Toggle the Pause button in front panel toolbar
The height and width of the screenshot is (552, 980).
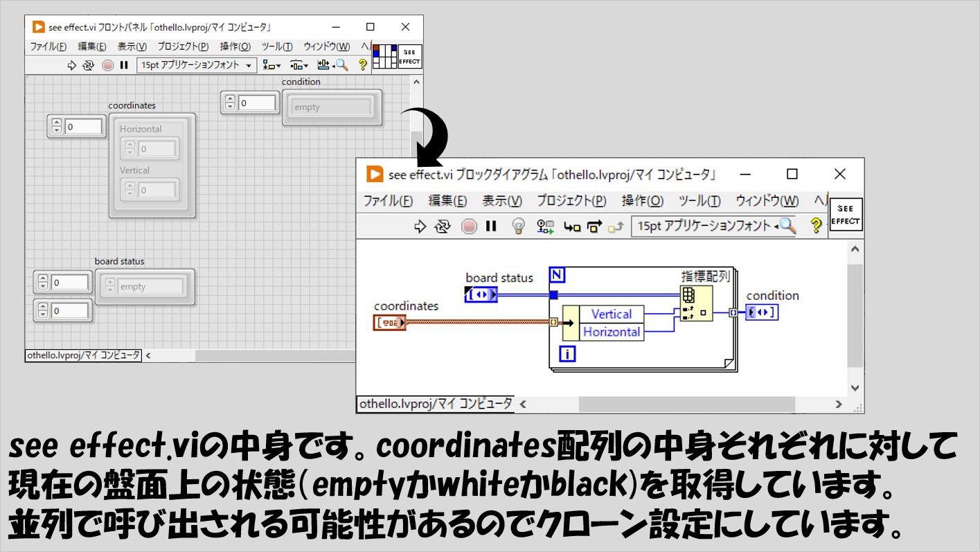tap(124, 65)
